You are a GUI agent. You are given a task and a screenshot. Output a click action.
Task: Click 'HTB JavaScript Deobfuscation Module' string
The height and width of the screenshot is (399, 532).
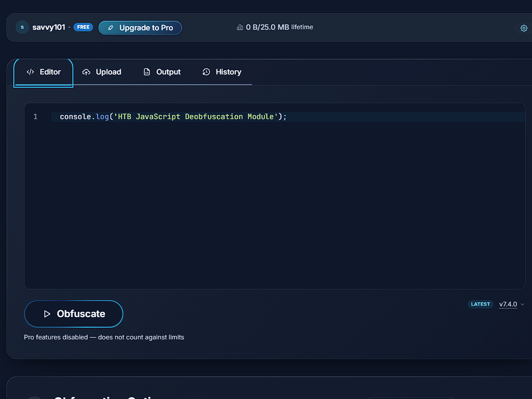coord(196,117)
